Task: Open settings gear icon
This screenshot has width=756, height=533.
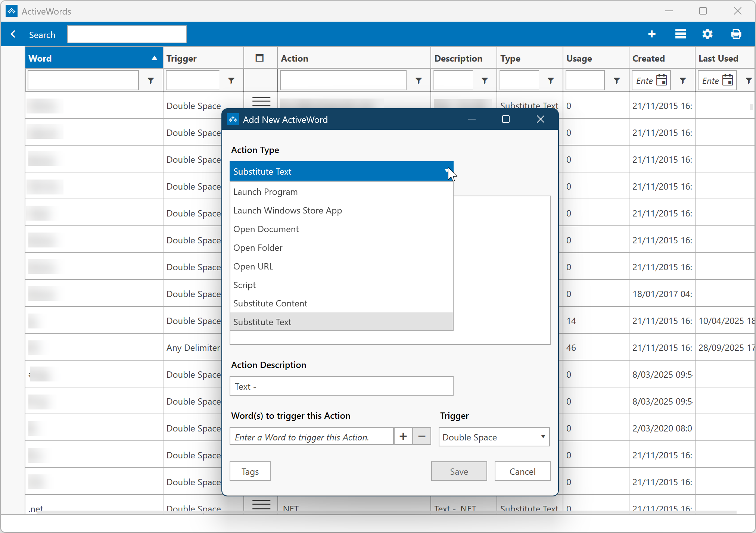Action: coord(707,34)
